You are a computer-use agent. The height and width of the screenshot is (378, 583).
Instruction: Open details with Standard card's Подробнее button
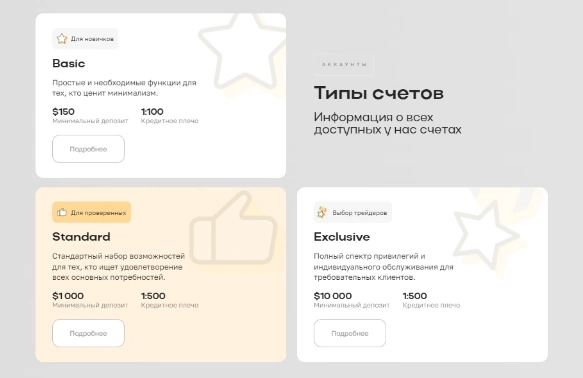click(88, 333)
